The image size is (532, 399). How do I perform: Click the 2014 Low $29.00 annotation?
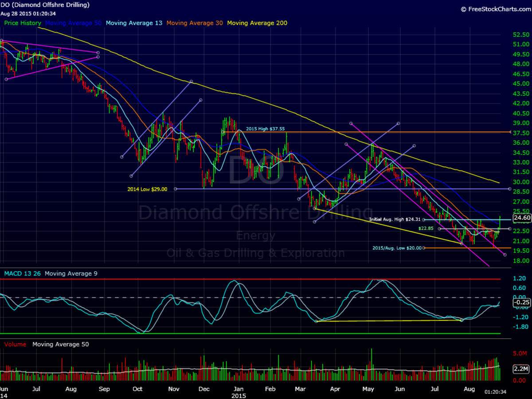coord(147,189)
